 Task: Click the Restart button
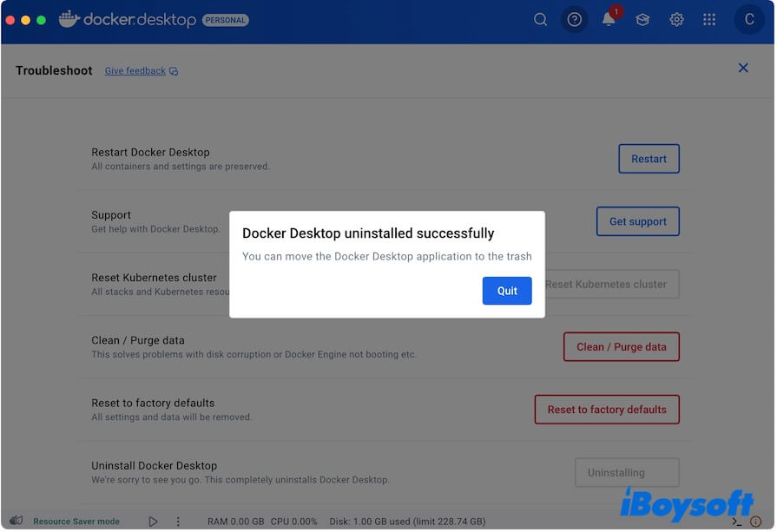pyautogui.click(x=649, y=159)
